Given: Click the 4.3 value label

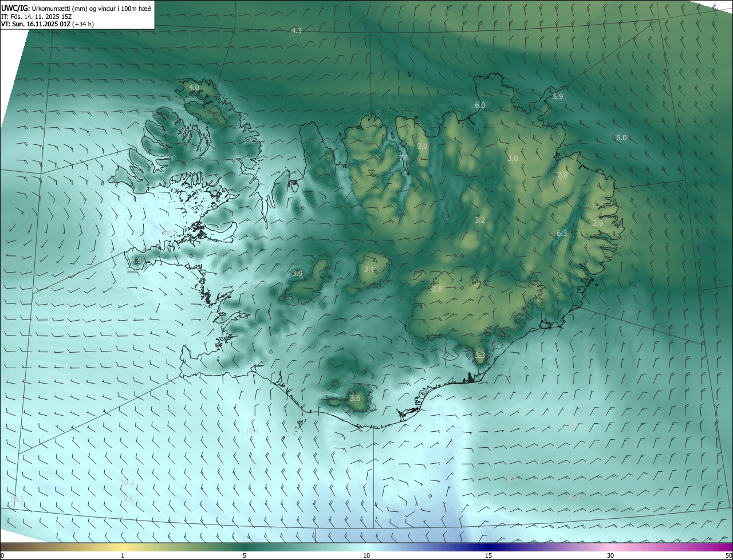Looking at the screenshot, I should click(297, 30).
